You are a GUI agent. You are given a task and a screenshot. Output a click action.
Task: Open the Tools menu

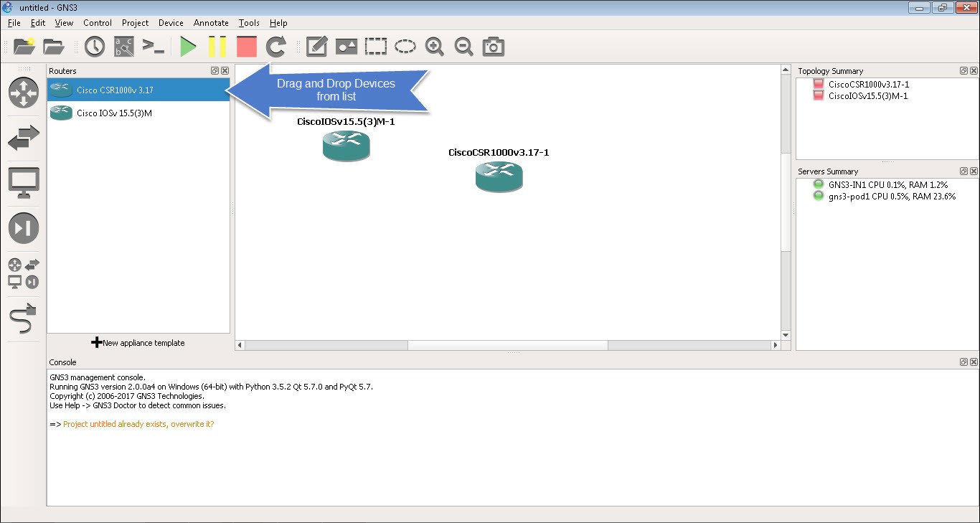(x=249, y=23)
